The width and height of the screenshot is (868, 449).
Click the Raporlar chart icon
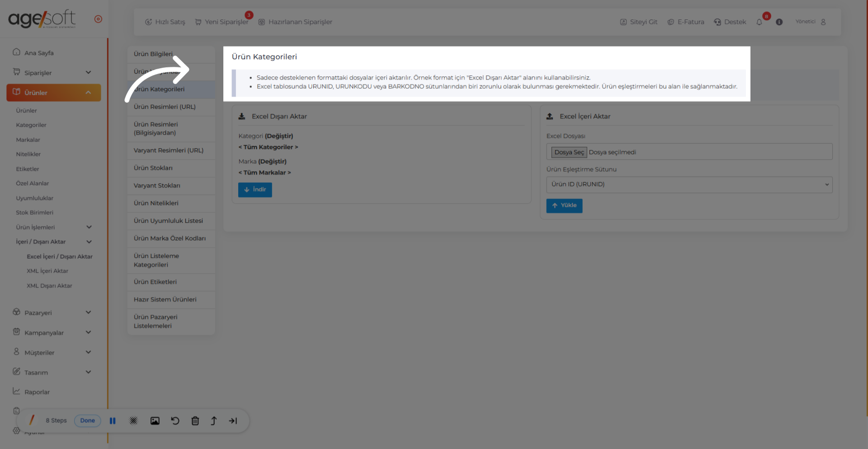(16, 391)
